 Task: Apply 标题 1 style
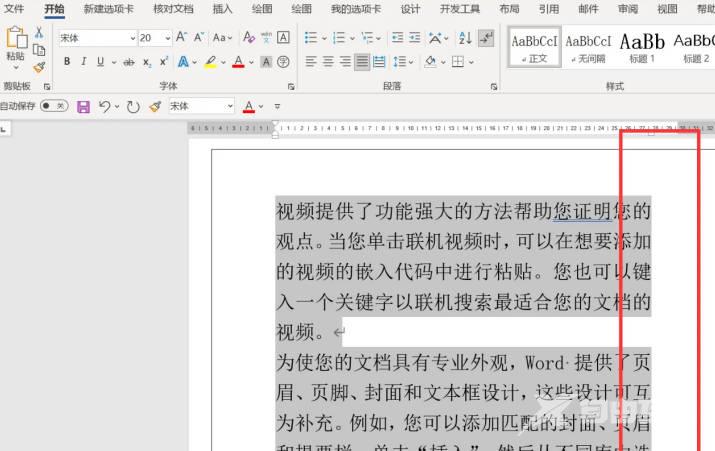pos(642,47)
